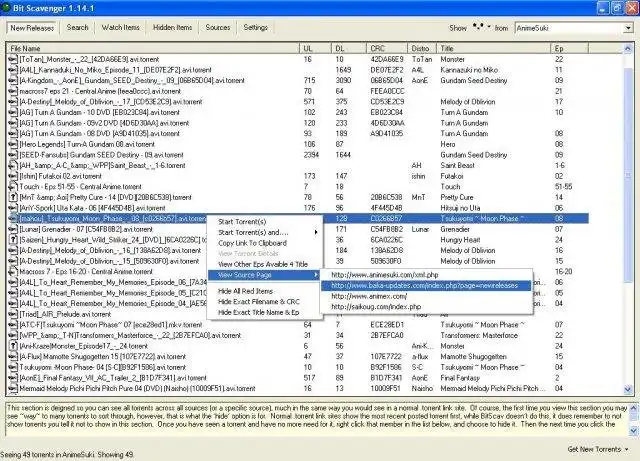Sort by the DL column header

349,48
